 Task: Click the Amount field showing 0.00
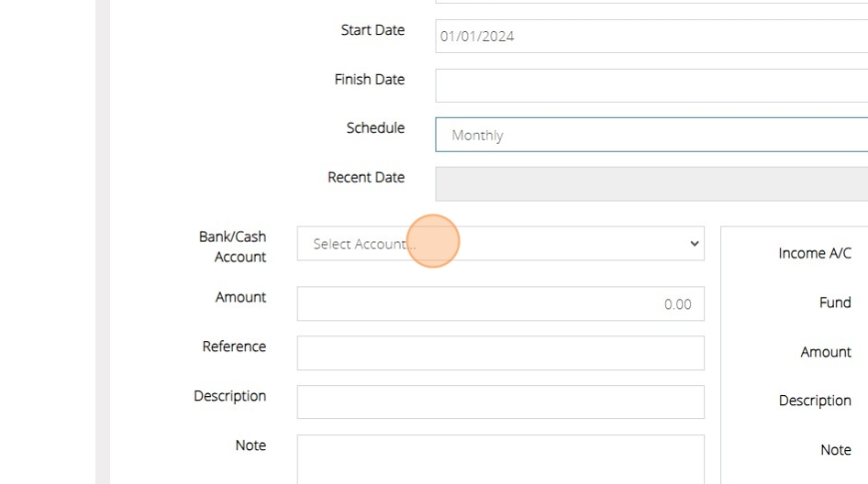pos(500,304)
